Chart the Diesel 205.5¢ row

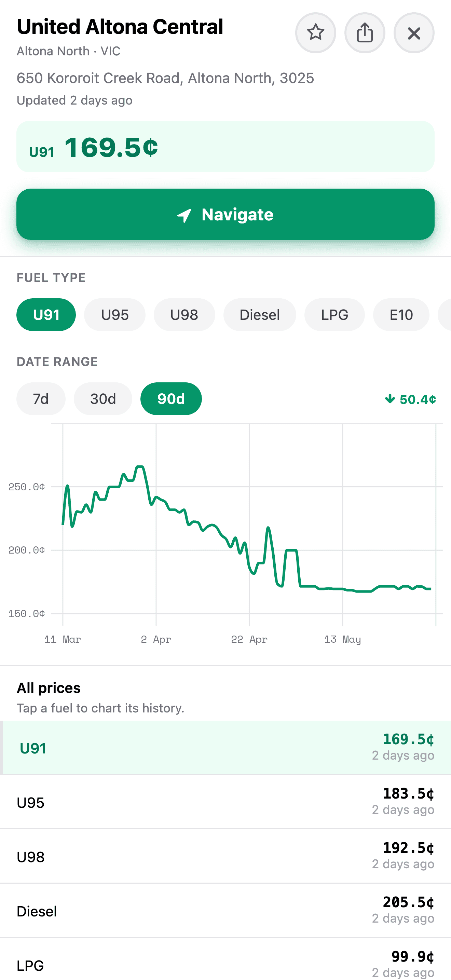click(x=225, y=910)
